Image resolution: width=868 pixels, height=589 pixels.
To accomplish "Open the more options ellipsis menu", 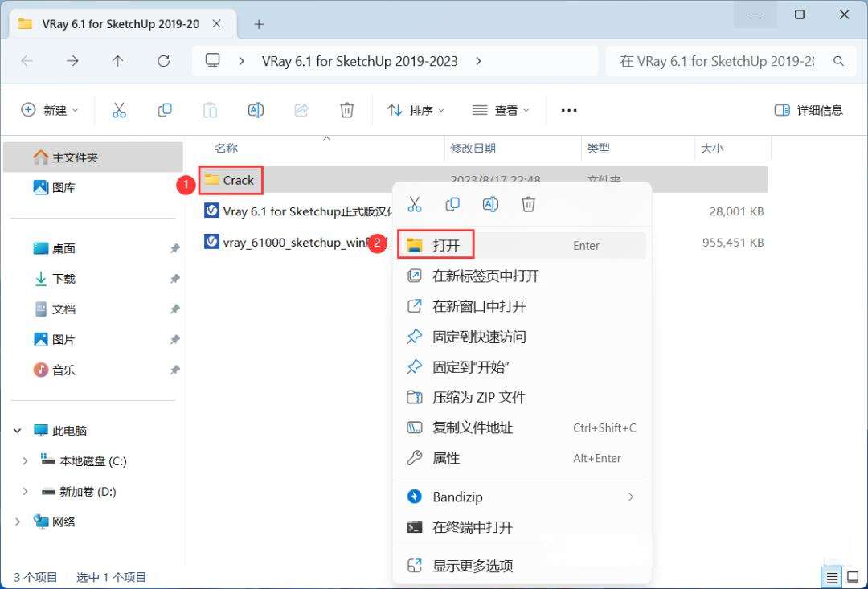I will [569, 110].
